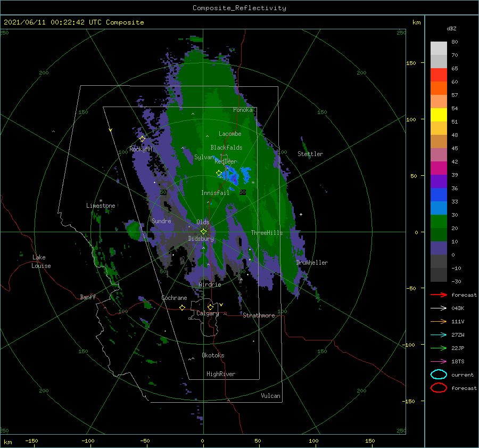Image resolution: width=479 pixels, height=448 pixels.
Task: Pick the red 65 dBZ swatch
Action: 439,75
